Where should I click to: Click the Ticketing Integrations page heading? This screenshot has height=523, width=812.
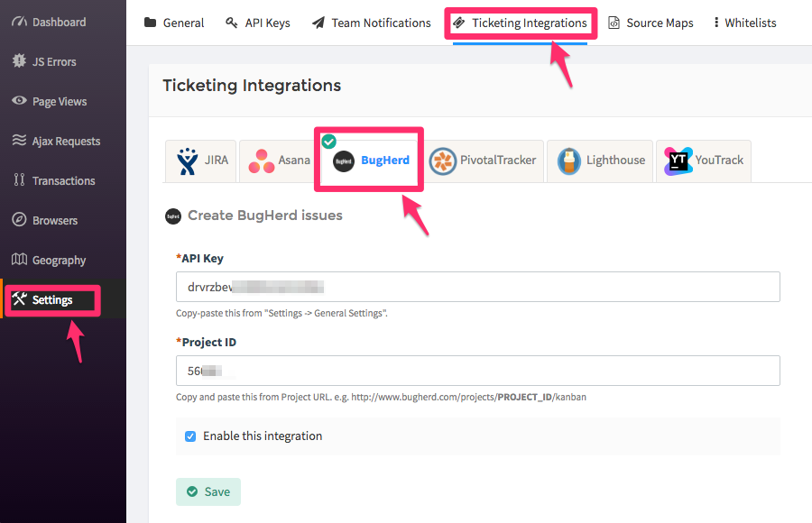click(252, 86)
